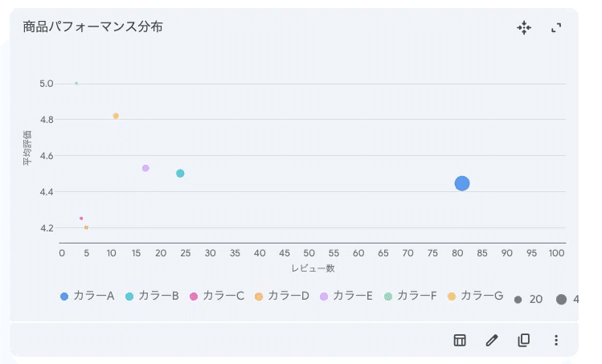Select the teal bubble near 4.5 rating
Viewport: 602px width, 364px height.
pyautogui.click(x=180, y=174)
